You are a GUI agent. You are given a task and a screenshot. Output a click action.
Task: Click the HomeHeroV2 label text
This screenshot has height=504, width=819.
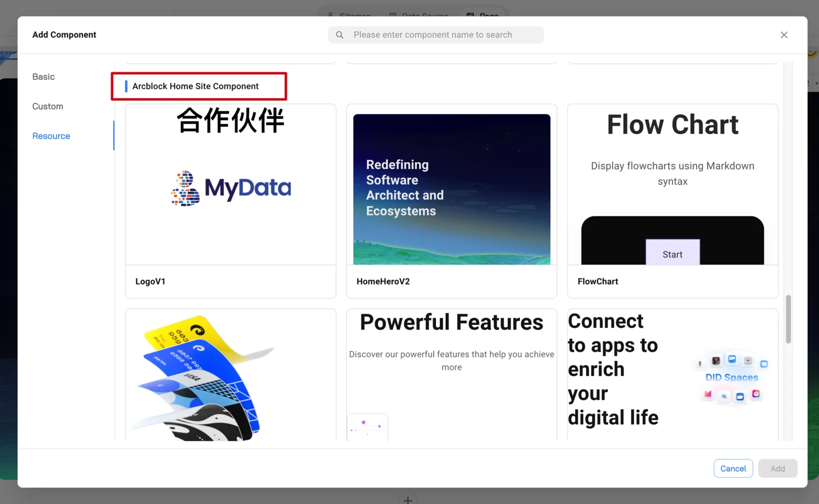(x=383, y=281)
